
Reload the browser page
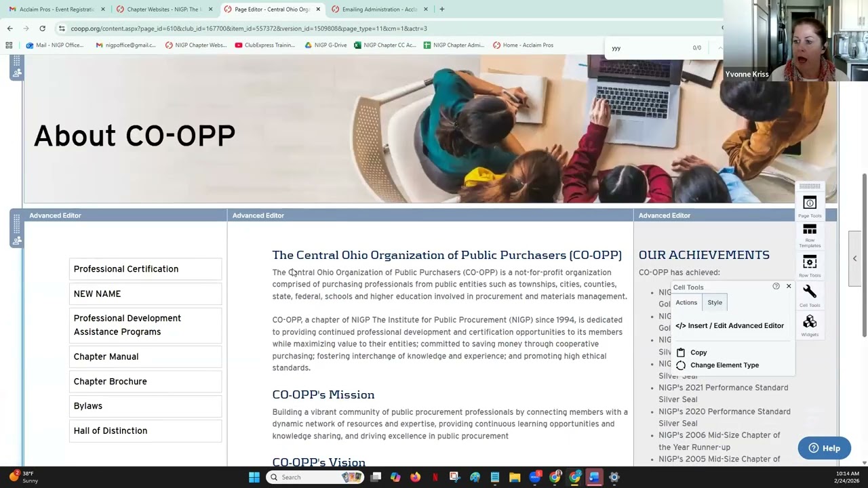tap(42, 28)
